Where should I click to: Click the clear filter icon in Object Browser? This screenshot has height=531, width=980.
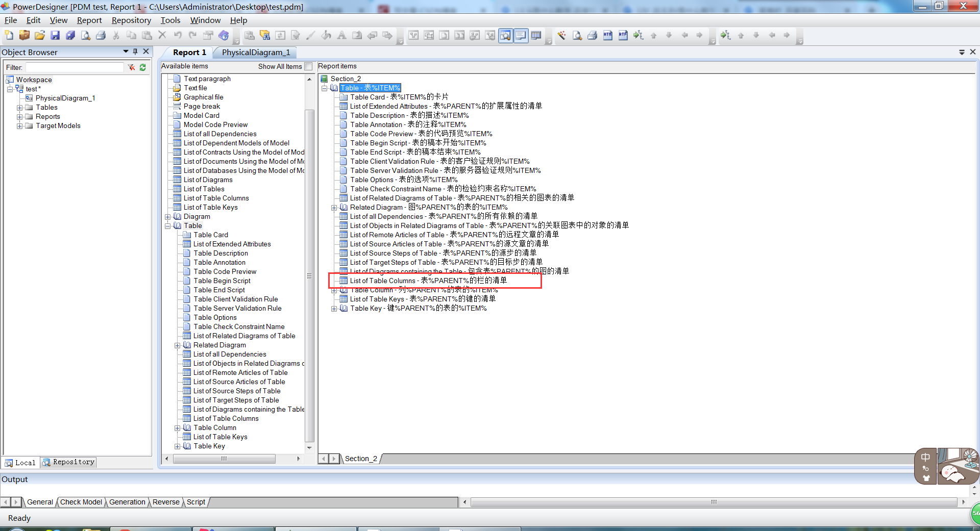(x=132, y=67)
